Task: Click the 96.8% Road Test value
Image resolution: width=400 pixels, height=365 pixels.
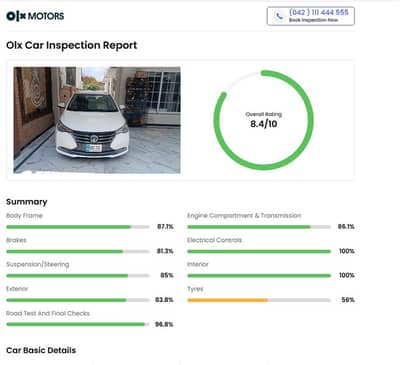Action: [x=164, y=324]
